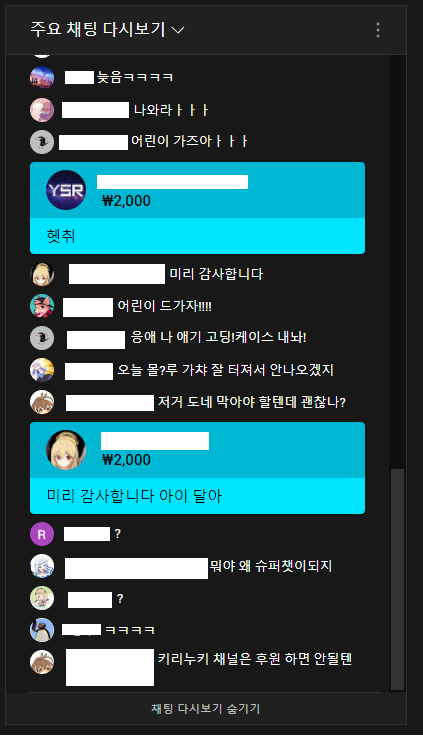
Task: Click the pink avatar beside 나와라ㅏㅏㅏ
Action: (x=42, y=110)
